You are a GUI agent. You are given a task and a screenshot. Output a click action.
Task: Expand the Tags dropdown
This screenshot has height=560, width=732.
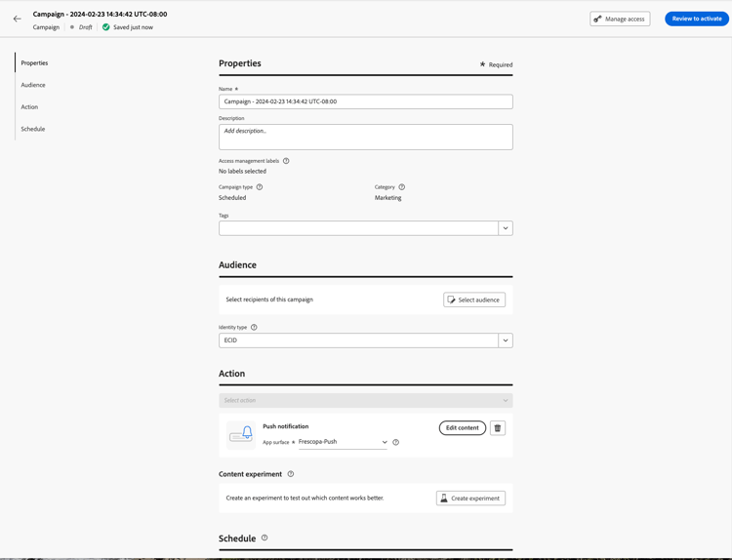click(506, 228)
